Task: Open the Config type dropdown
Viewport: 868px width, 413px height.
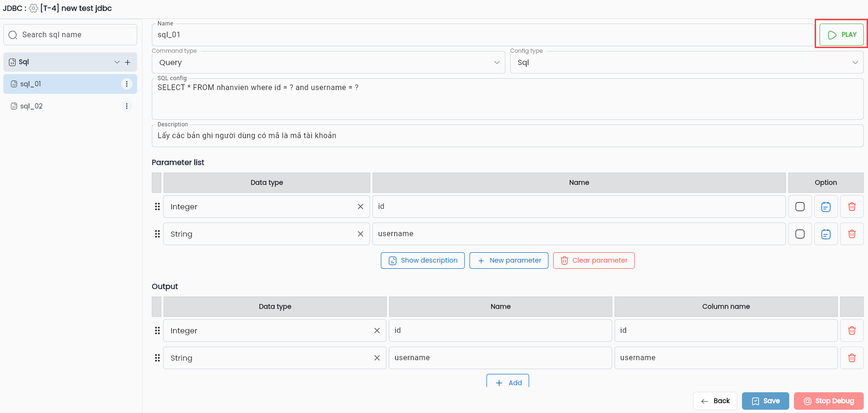Action: [x=687, y=62]
